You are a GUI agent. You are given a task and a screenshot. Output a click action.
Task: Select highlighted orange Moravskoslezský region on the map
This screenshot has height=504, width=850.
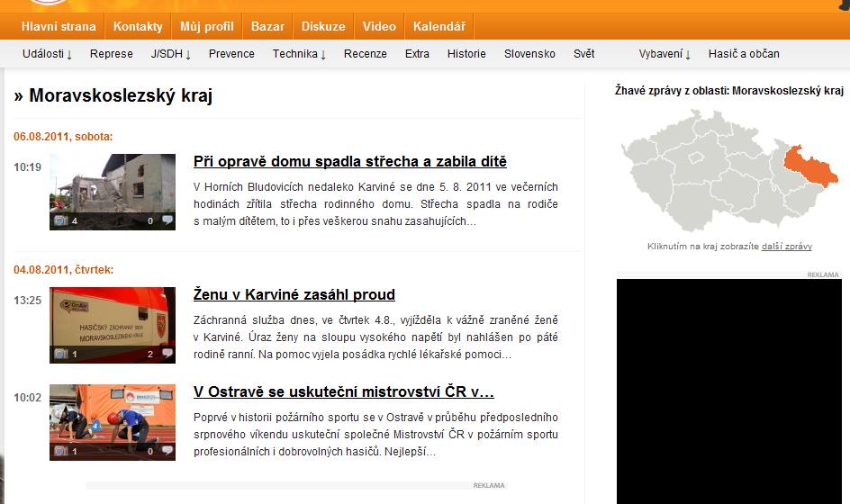[811, 168]
